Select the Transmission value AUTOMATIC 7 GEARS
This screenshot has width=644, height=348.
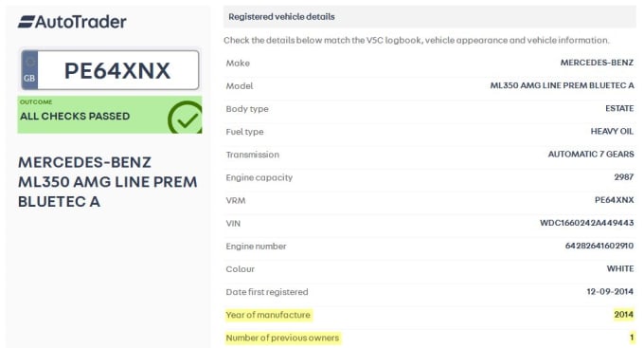(x=591, y=155)
